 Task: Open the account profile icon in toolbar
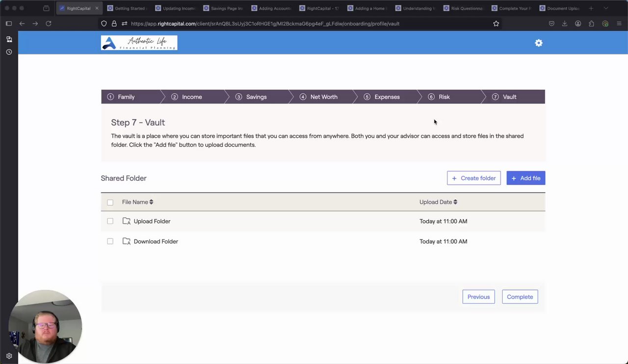click(578, 24)
